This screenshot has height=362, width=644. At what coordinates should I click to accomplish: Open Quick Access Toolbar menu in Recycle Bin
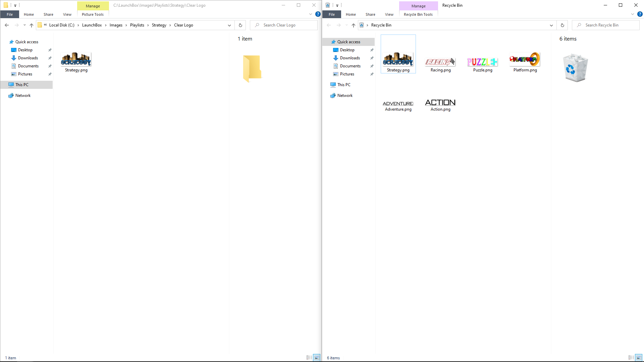pyautogui.click(x=337, y=5)
